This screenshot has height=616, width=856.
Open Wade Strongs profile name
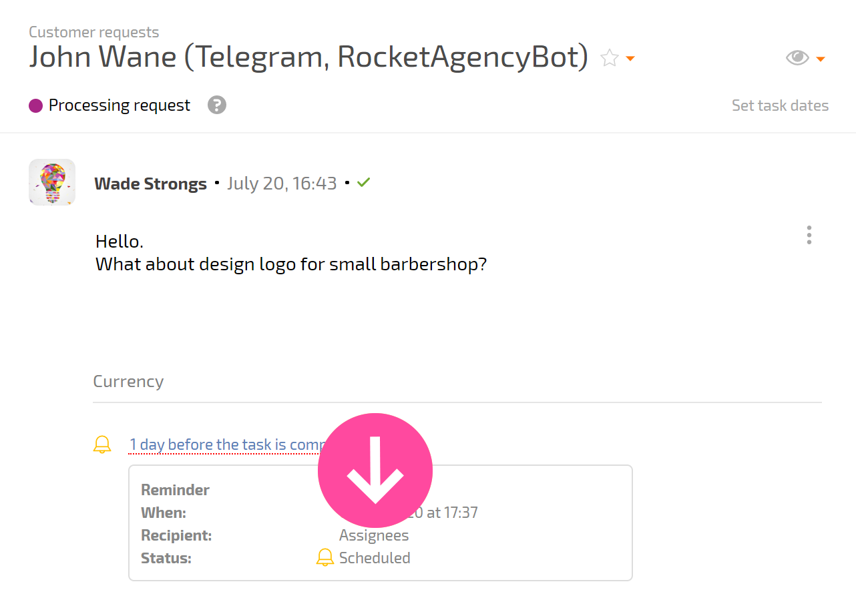151,184
